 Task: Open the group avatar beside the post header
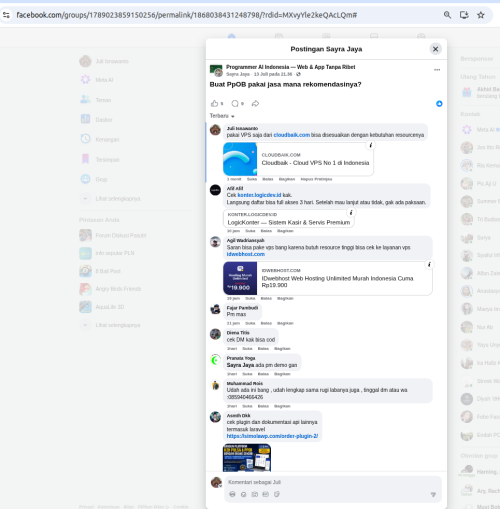pyautogui.click(x=216, y=70)
